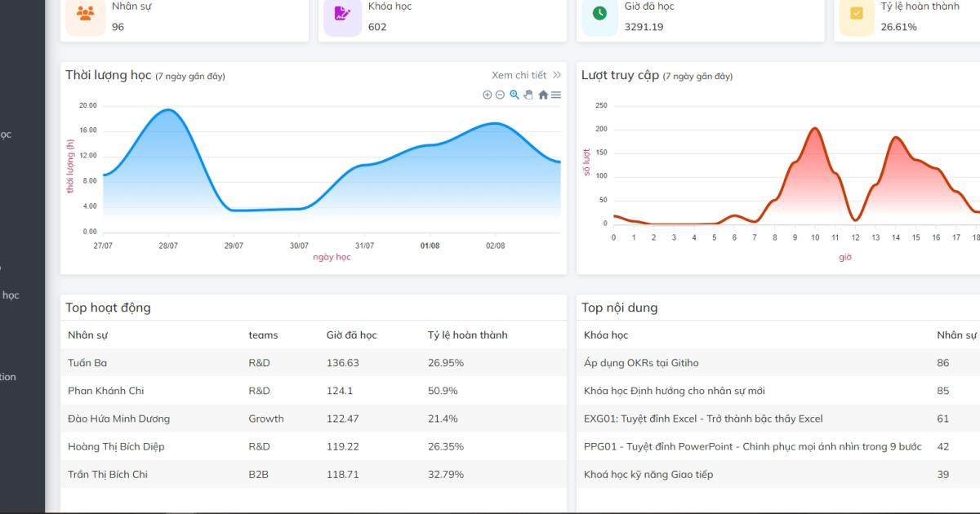Image resolution: width=980 pixels, height=514 pixels.
Task: Click double chevron next to Xem chi tiết
Action: point(557,75)
